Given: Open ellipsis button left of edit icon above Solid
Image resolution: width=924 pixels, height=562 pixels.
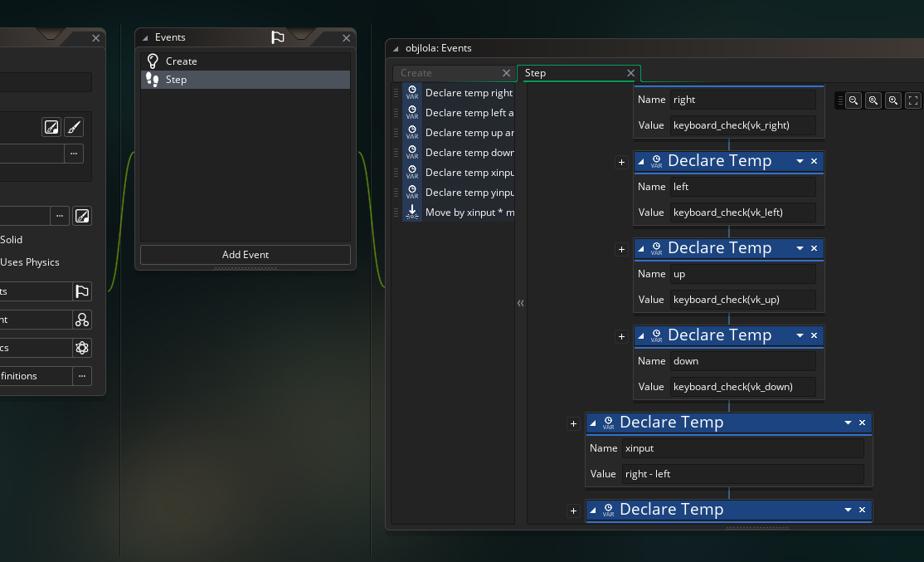Looking at the screenshot, I should pyautogui.click(x=60, y=216).
